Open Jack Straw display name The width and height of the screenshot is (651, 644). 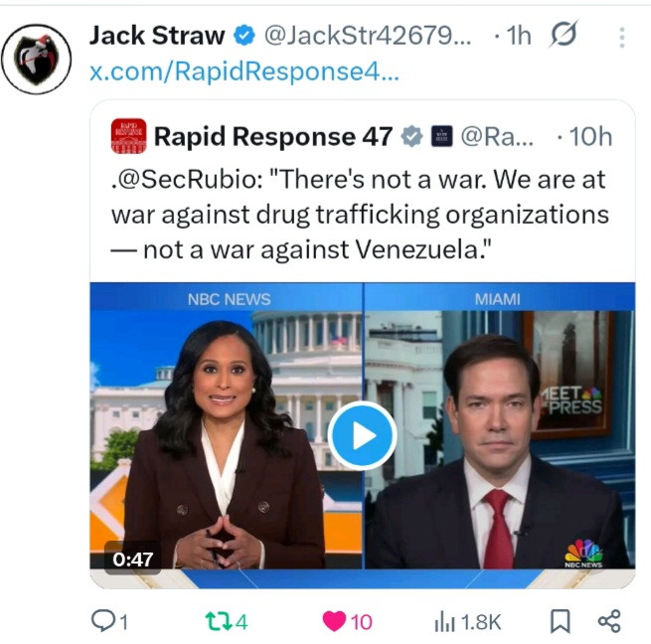(x=157, y=35)
